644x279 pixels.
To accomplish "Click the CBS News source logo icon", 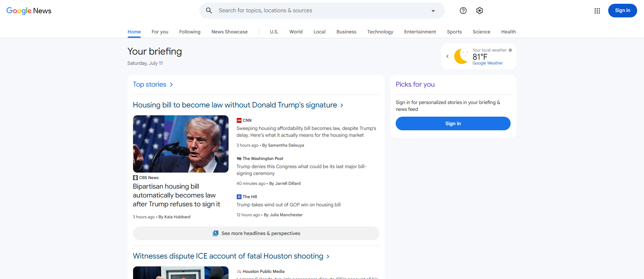I will point(135,178).
